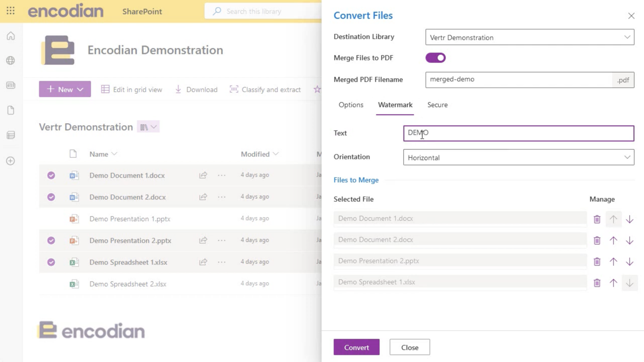
Task: Switch to the Options tab
Action: point(351,105)
